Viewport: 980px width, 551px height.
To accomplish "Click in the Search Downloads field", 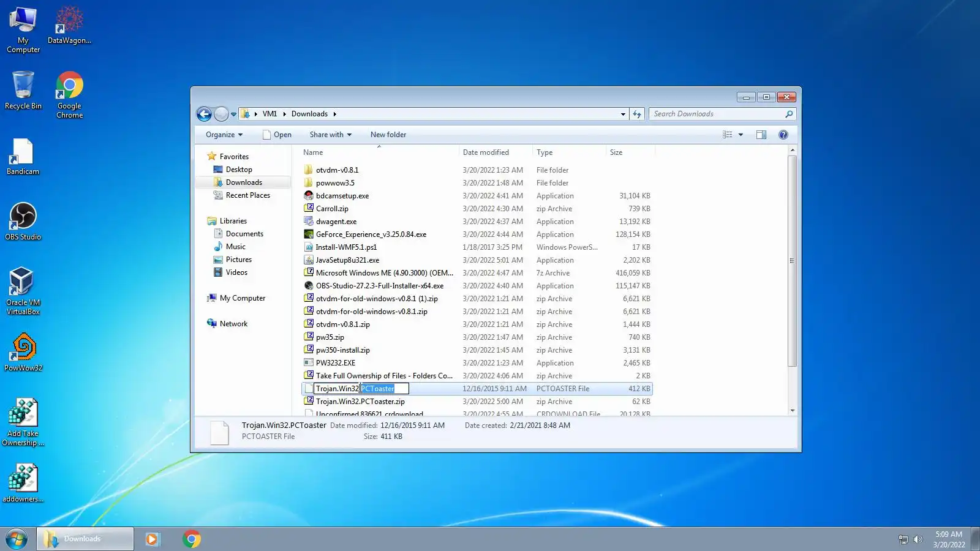I will [x=717, y=114].
